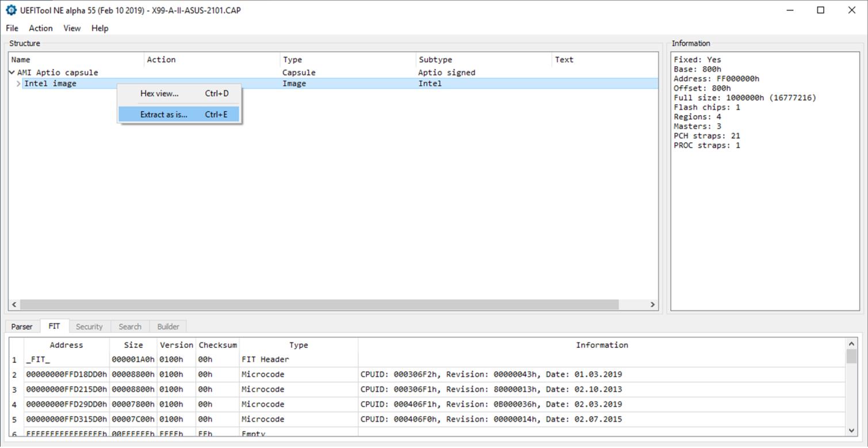Switch to the Security tab
Screen dimensions: 868x448
tap(89, 327)
